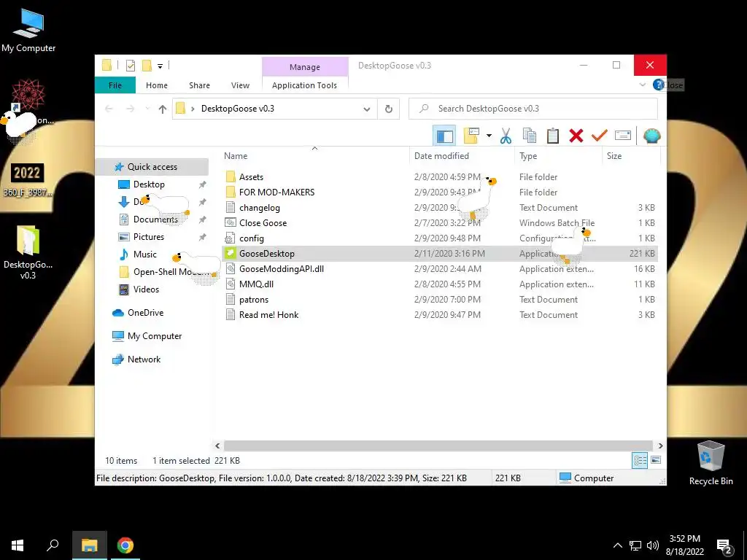The image size is (747, 560).
Task: Open Desktop in the navigation pane
Action: coord(149,184)
